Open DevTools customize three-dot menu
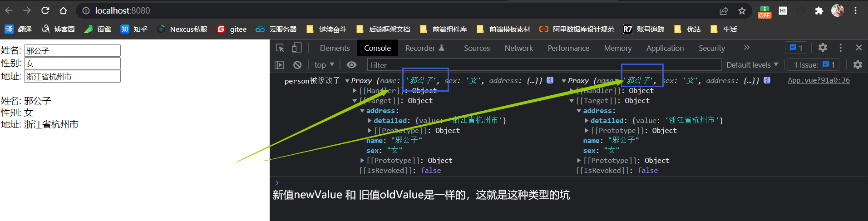 841,48
